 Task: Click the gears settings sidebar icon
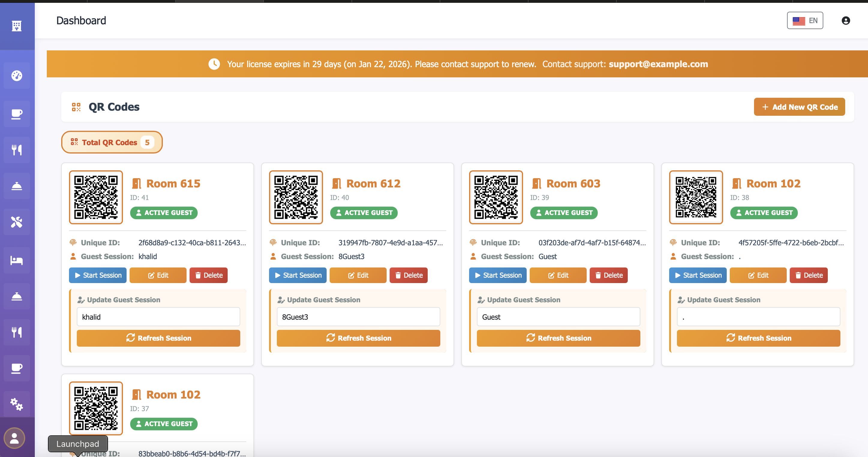(x=16, y=404)
